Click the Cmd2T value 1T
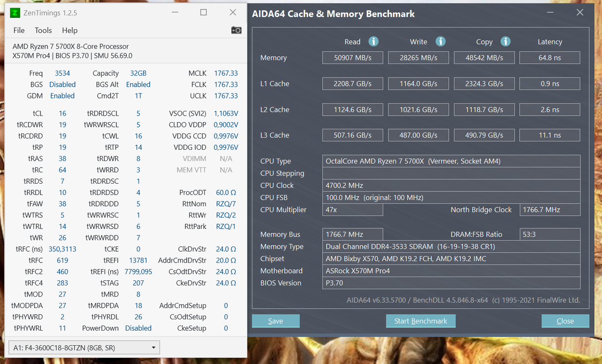 pos(138,96)
